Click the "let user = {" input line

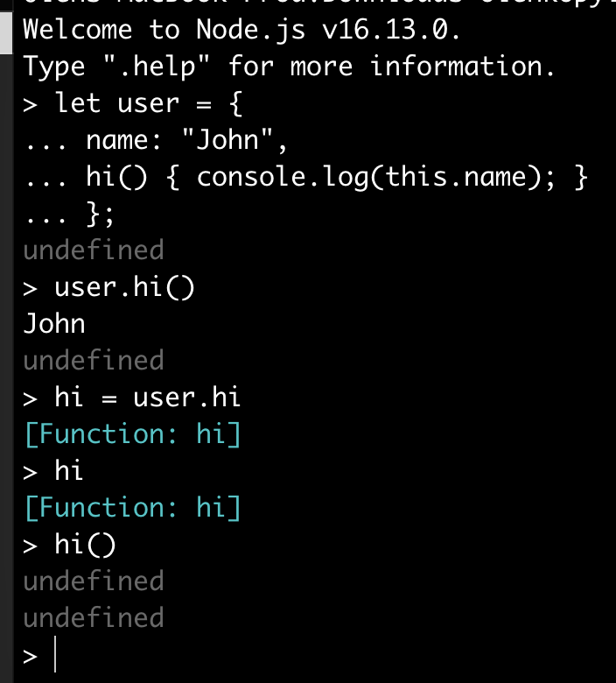[133, 103]
